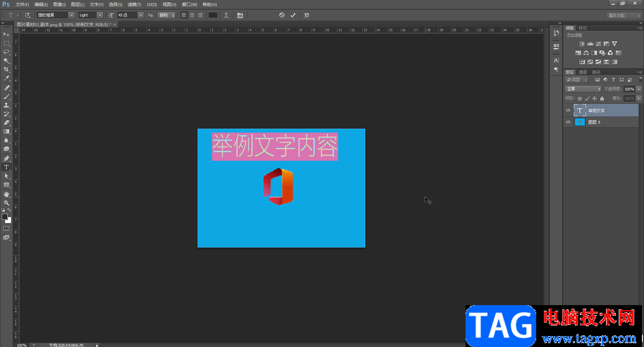Switch to the 通道 tab

tap(583, 72)
